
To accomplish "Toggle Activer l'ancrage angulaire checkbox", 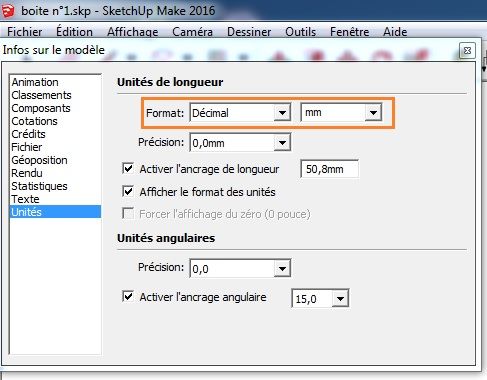I will tap(128, 297).
